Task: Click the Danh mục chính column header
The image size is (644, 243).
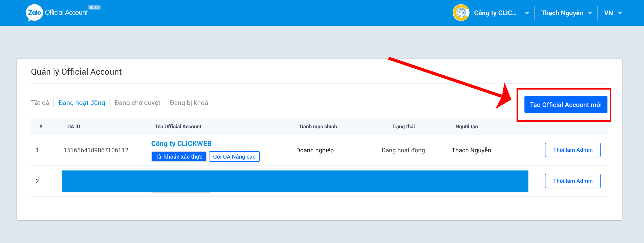Action: point(318,126)
